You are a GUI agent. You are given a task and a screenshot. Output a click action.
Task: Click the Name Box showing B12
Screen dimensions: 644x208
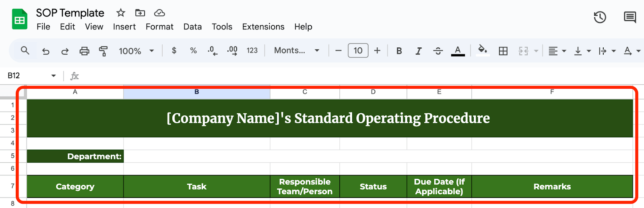click(x=30, y=75)
